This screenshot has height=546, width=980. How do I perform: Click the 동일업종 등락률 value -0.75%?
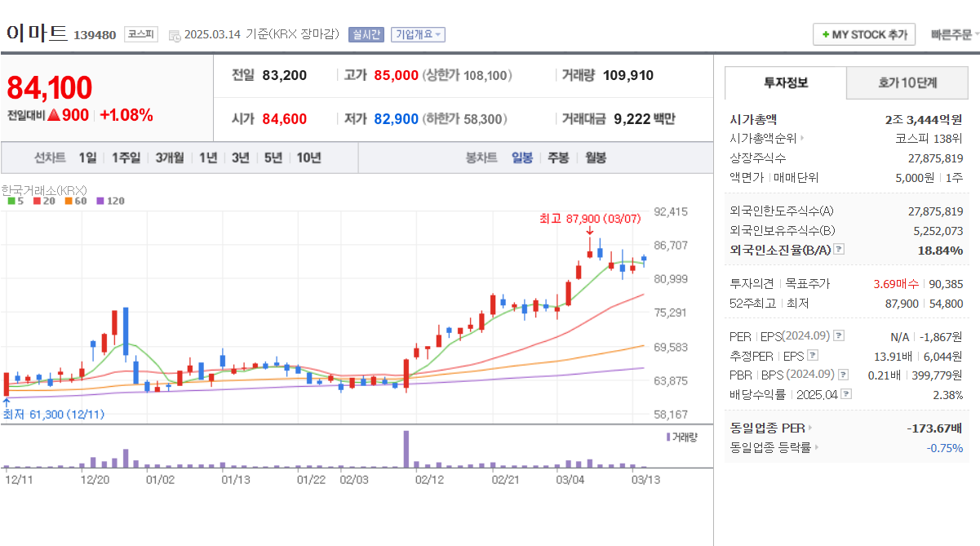tap(944, 447)
